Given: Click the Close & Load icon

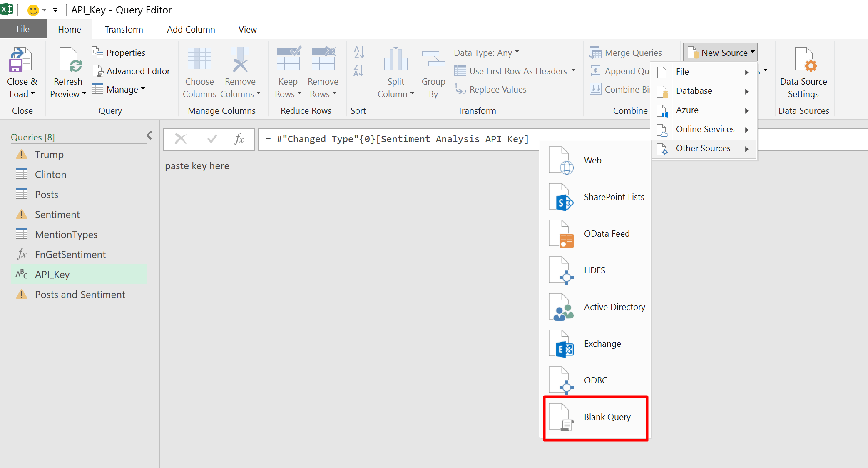Looking at the screenshot, I should (x=21, y=60).
